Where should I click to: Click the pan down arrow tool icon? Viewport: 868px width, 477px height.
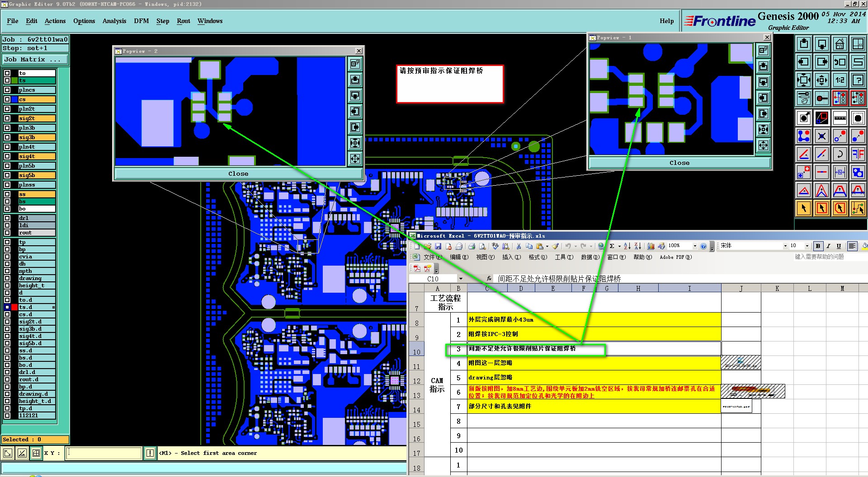[x=822, y=44]
